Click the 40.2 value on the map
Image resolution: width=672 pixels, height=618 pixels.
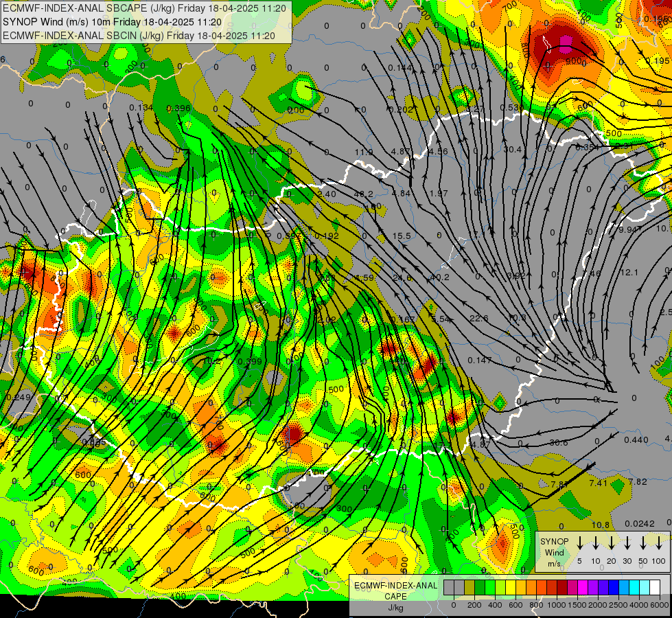tap(439, 277)
